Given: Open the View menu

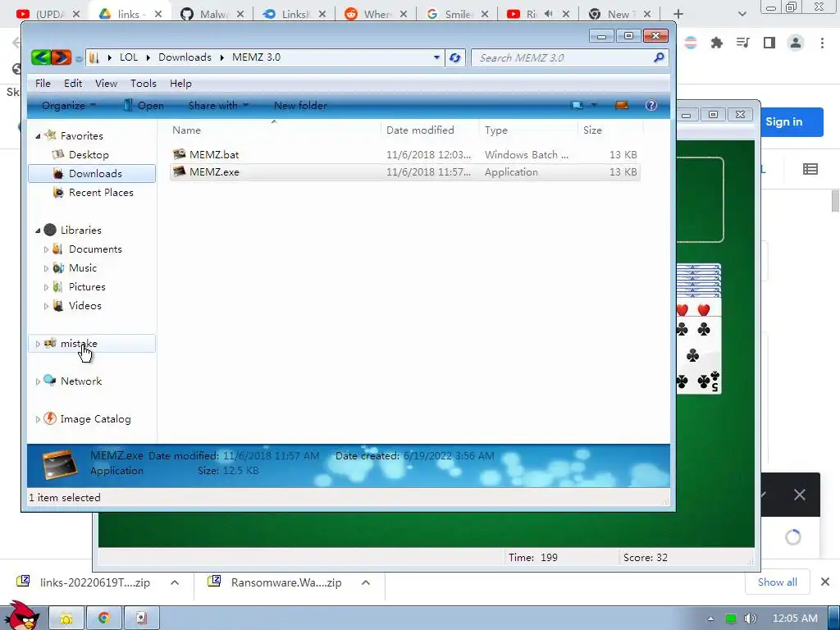Looking at the screenshot, I should (106, 83).
